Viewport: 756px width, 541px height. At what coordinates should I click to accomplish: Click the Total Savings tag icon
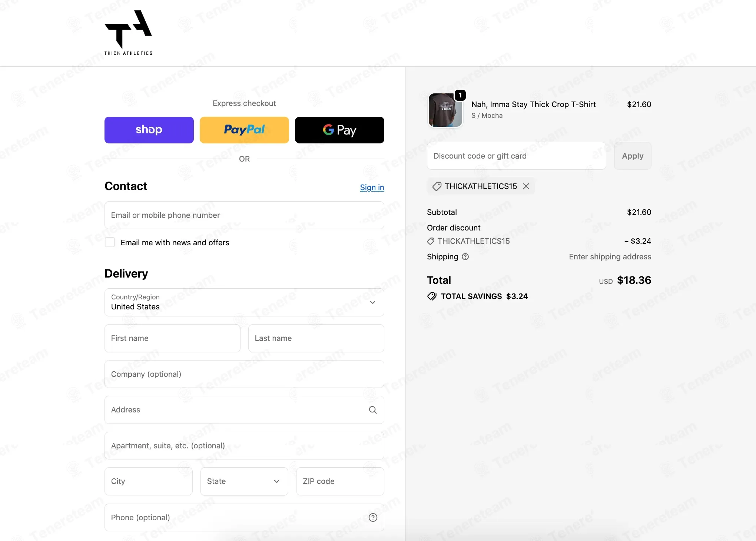click(x=432, y=296)
